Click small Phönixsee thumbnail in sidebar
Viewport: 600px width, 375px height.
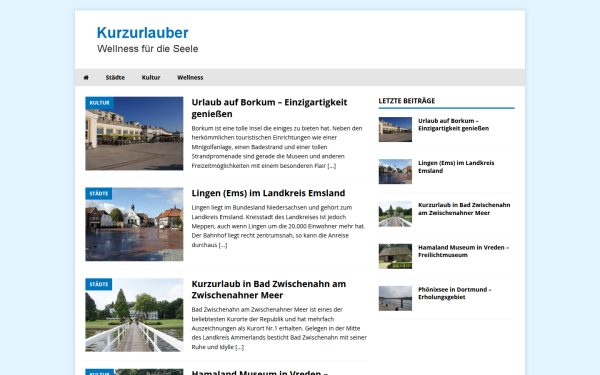point(395,298)
